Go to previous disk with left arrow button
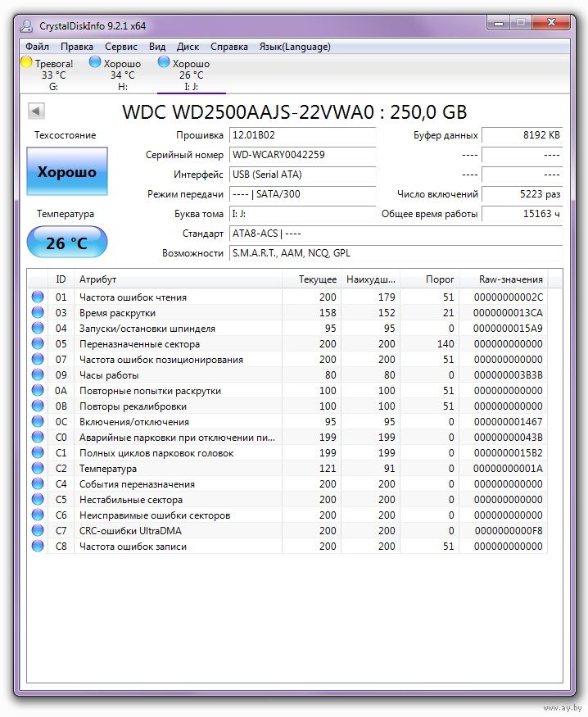588x717 pixels. pyautogui.click(x=36, y=111)
